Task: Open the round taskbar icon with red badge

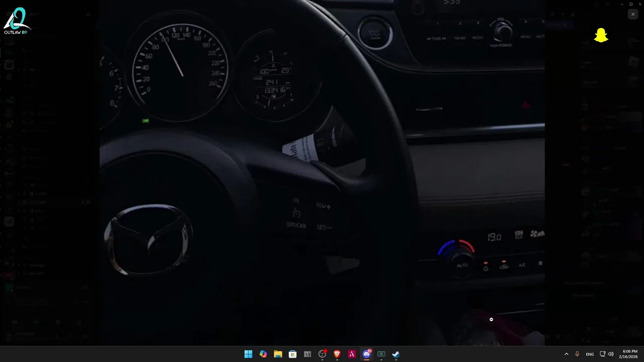Action: [x=323, y=354]
